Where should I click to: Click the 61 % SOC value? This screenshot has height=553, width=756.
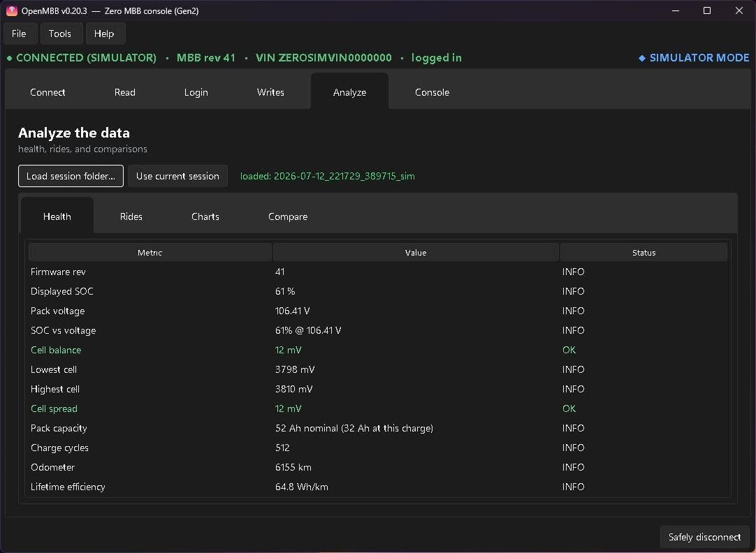(x=285, y=291)
